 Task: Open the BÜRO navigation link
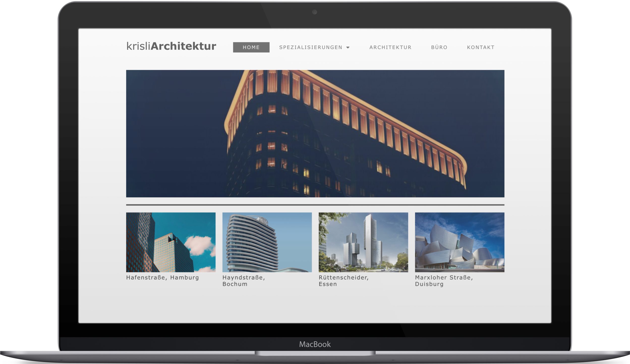[439, 47]
